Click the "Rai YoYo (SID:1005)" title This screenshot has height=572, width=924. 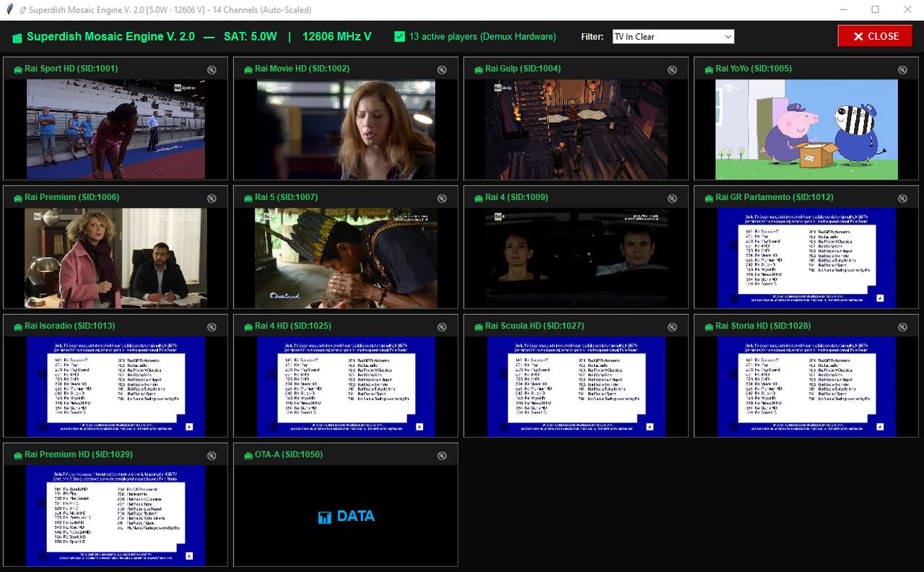tap(754, 69)
